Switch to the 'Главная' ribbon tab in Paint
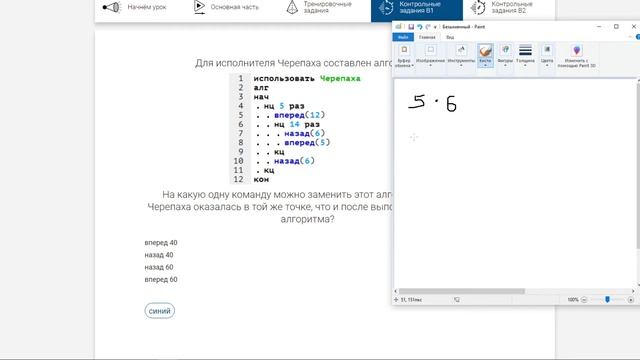 [427, 37]
